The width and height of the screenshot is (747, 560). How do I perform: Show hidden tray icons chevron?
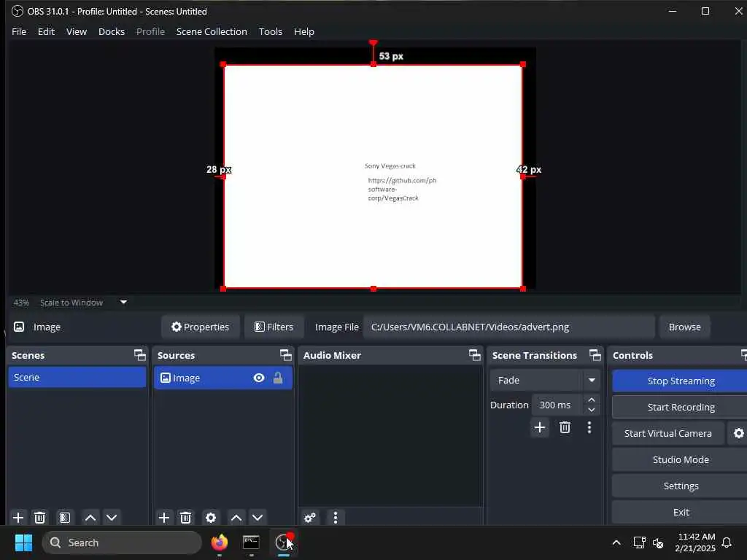616,542
